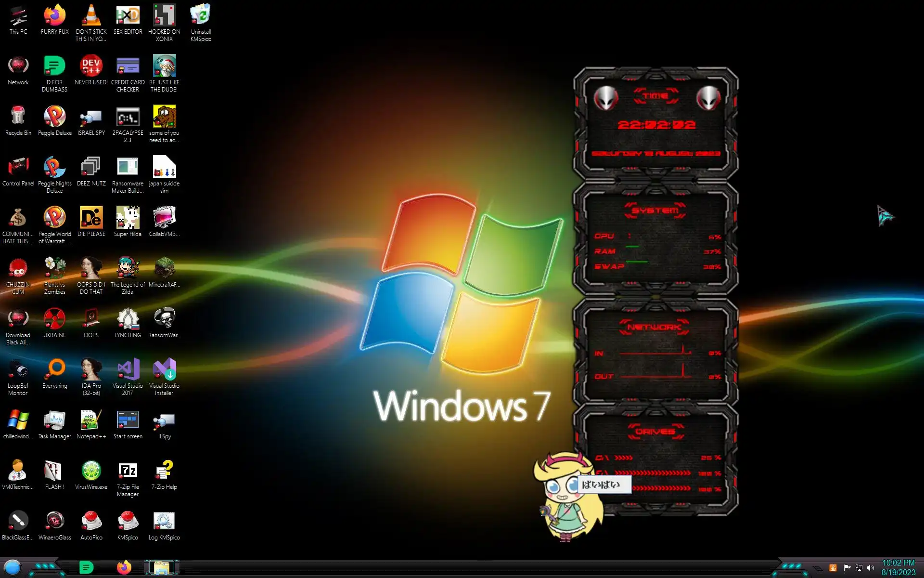This screenshot has height=578, width=924.
Task: Open the taskbar clock and date
Action: (898, 567)
